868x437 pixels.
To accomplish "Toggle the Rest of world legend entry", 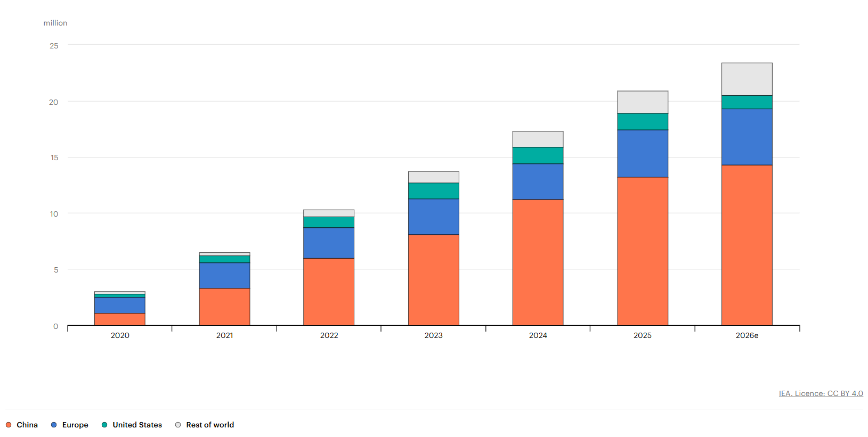I will (205, 425).
